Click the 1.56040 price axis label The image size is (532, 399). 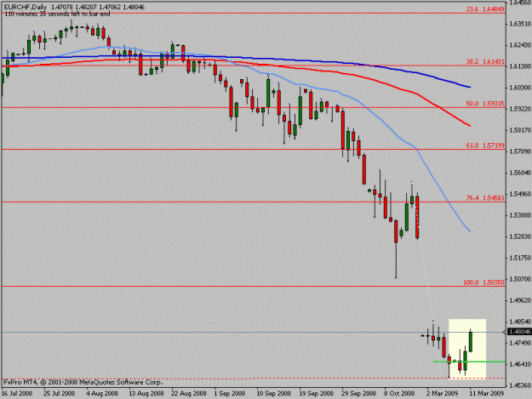click(x=520, y=173)
